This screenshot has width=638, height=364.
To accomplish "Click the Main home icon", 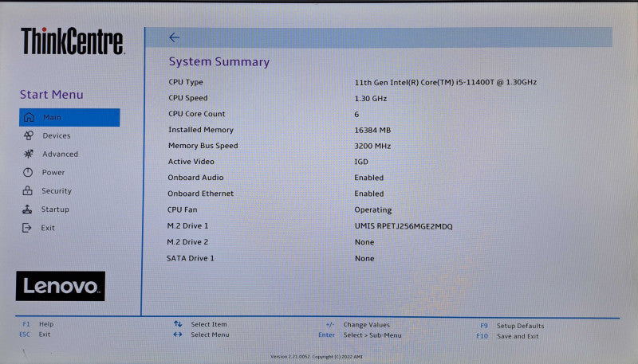I will [x=29, y=117].
